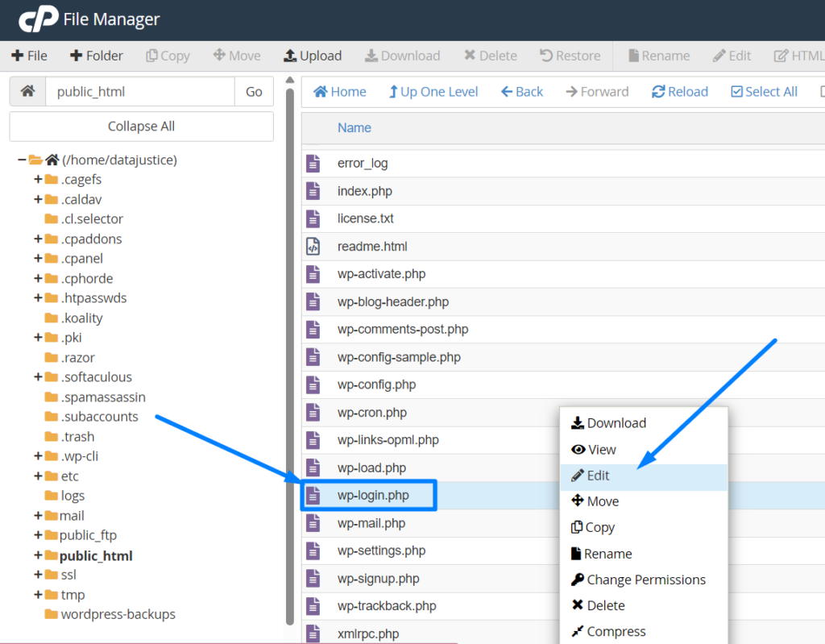Click Collapse All button
825x644 pixels.
141,127
